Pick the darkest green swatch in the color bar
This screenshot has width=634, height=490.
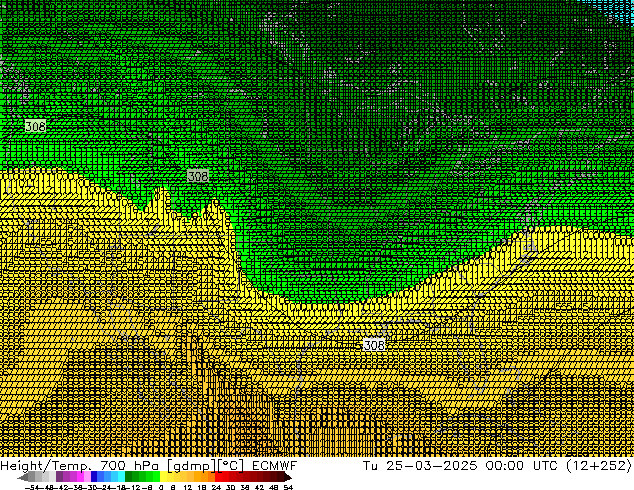click(x=129, y=477)
